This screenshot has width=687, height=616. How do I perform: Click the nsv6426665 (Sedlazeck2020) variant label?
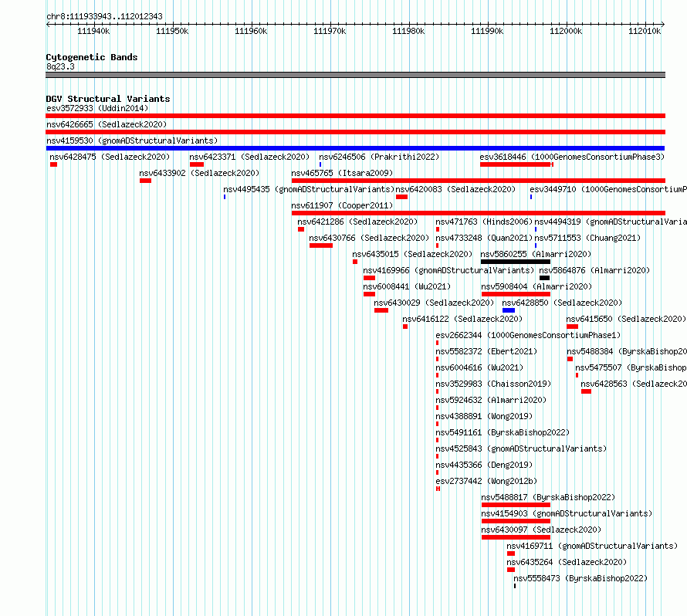[x=107, y=124]
